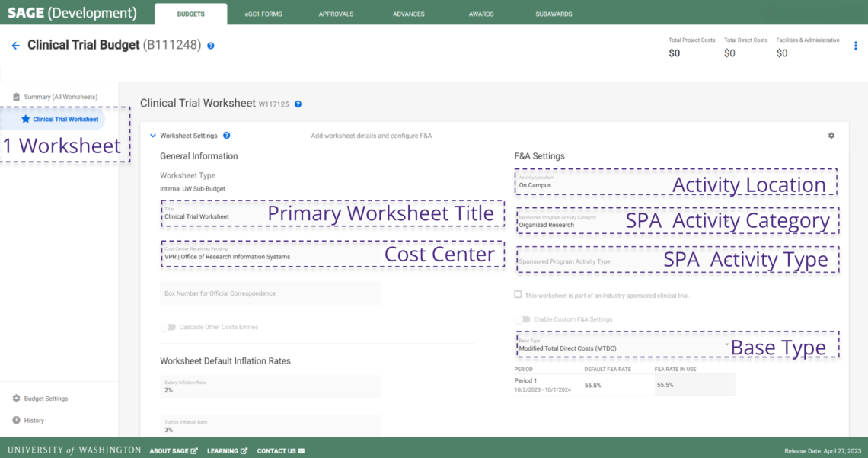Open the AWARDS section
868x458 pixels.
481,13
